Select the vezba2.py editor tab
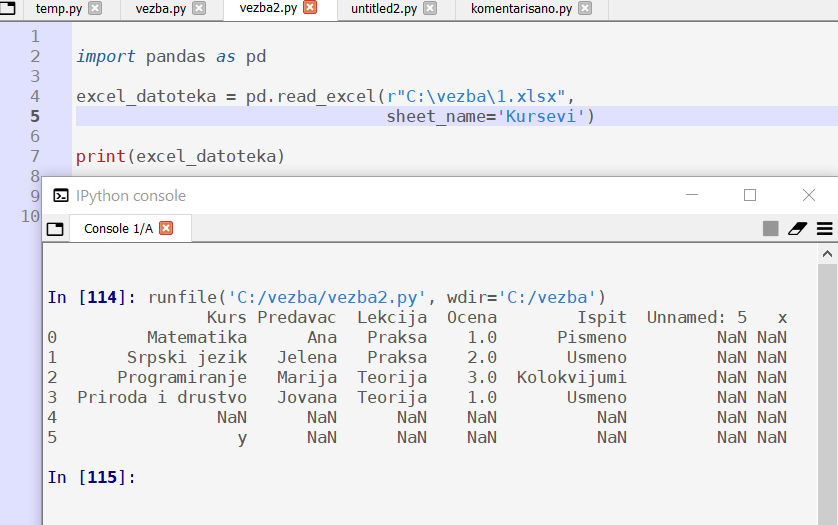Screen dimensions: 838x525 pyautogui.click(x=268, y=9)
